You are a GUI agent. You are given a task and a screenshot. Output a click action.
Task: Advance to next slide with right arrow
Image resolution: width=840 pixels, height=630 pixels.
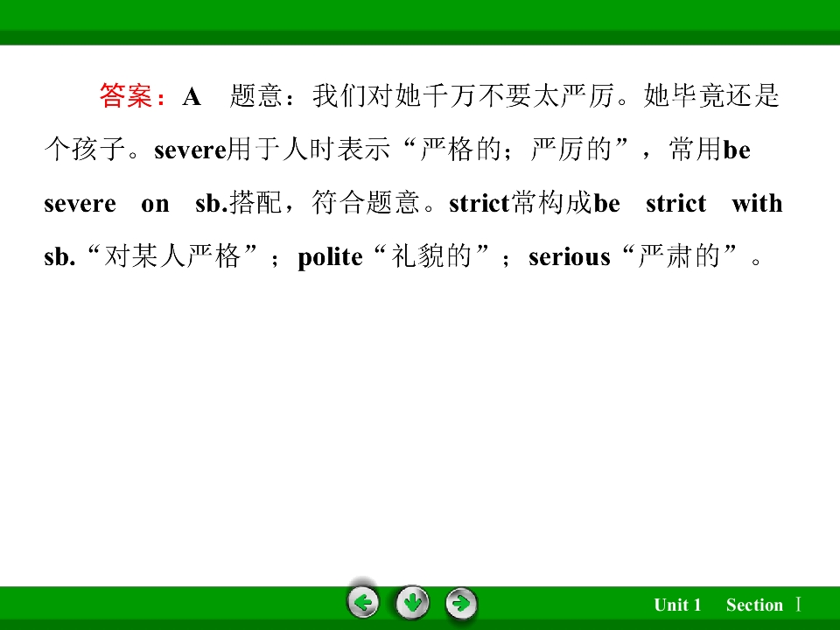(x=461, y=603)
